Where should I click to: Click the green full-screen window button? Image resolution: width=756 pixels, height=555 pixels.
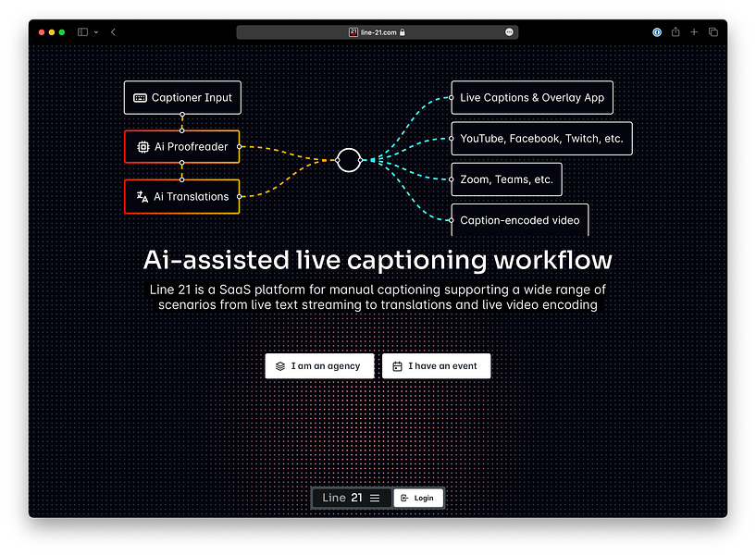tap(62, 32)
